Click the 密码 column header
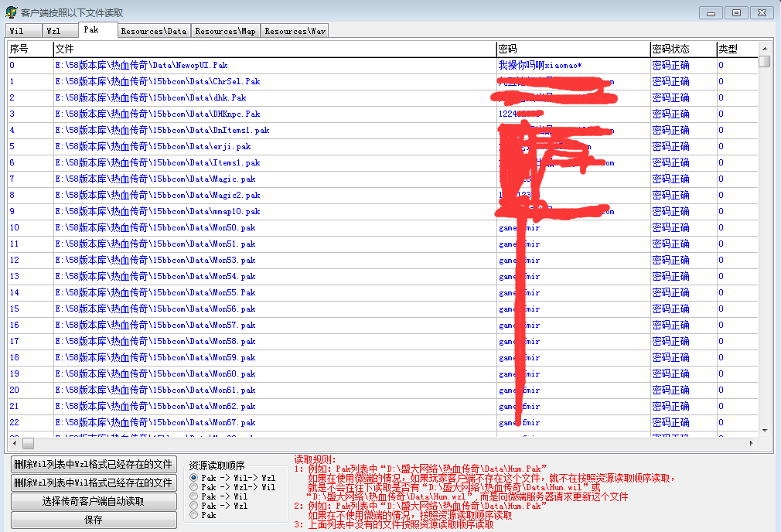Viewport: 781px width, 532px height. pyautogui.click(x=573, y=49)
